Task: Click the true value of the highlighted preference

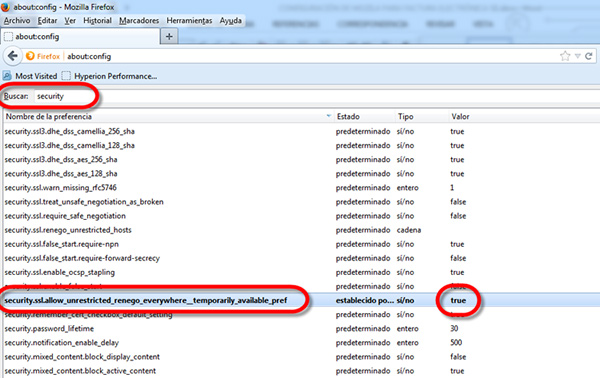Action: (458, 300)
